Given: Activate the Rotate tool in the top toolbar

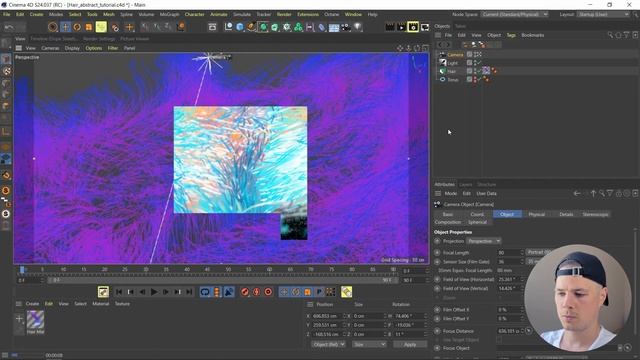Looking at the screenshot, I should [77, 27].
